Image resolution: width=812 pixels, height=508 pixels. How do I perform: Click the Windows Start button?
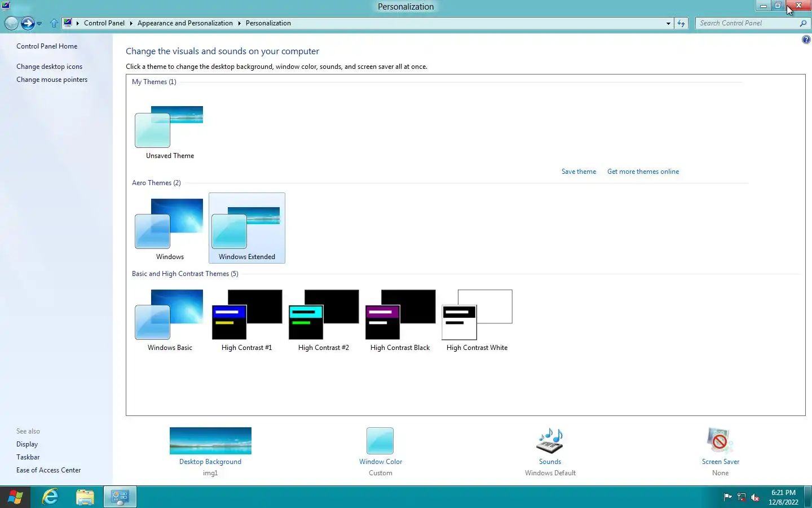coord(15,497)
